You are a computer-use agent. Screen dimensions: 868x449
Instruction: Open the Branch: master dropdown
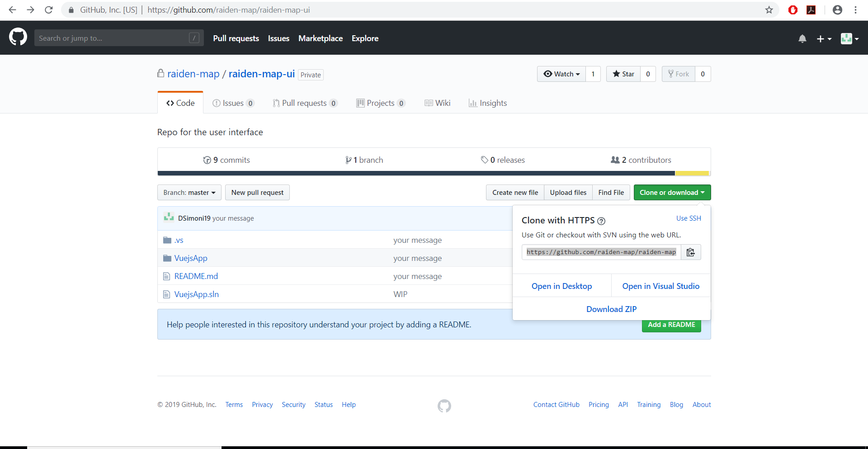pyautogui.click(x=189, y=192)
